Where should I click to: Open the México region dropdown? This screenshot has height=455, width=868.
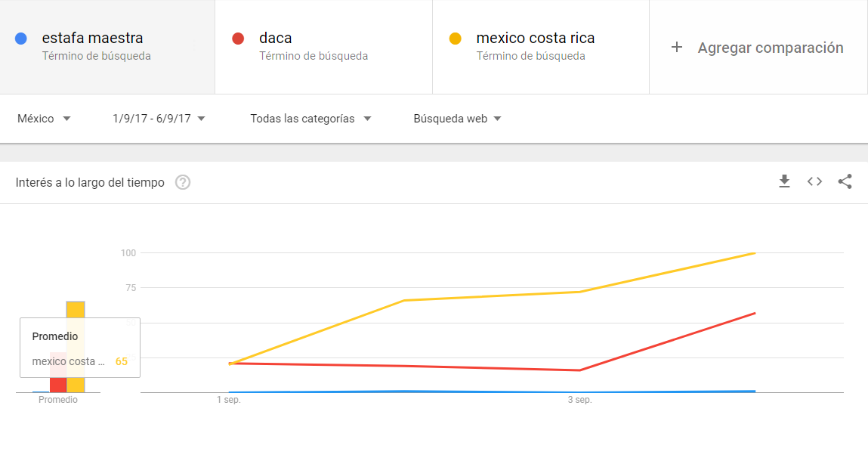click(x=44, y=119)
